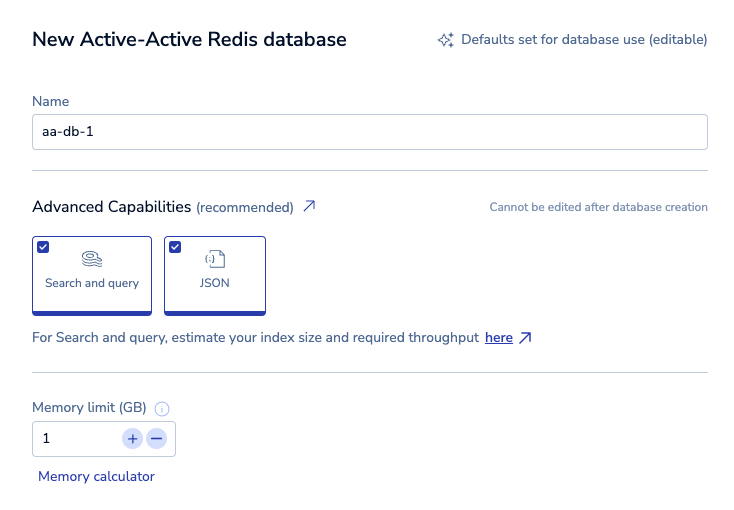This screenshot has height=510, width=734.
Task: Click the info icon beside Memory limit
Action: point(162,408)
